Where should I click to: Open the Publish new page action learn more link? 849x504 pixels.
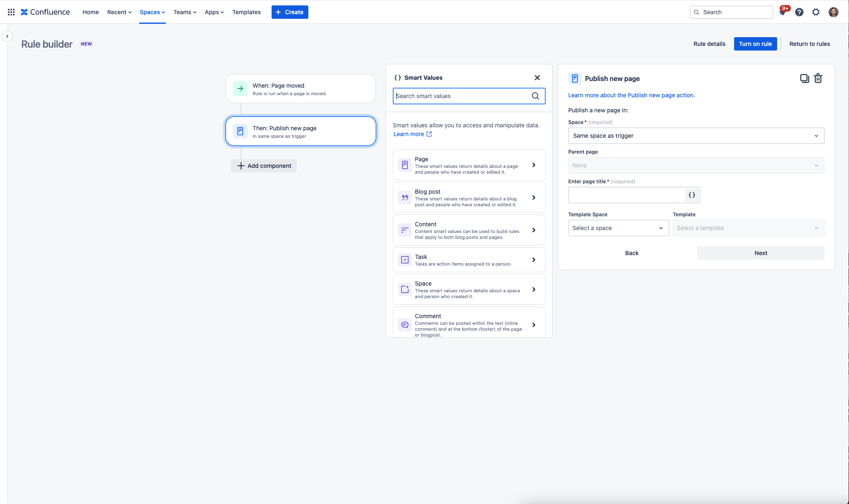coord(631,95)
